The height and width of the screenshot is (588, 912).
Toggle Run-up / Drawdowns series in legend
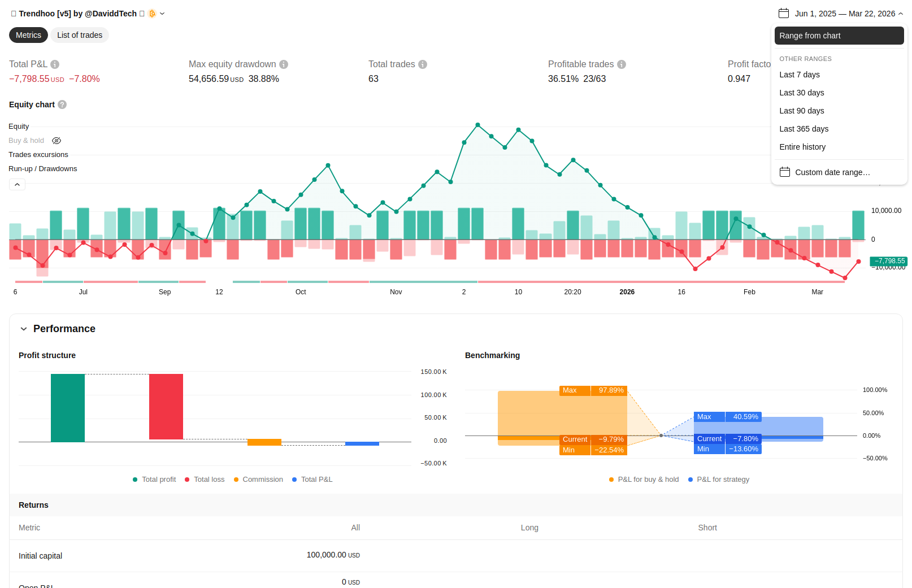point(43,169)
